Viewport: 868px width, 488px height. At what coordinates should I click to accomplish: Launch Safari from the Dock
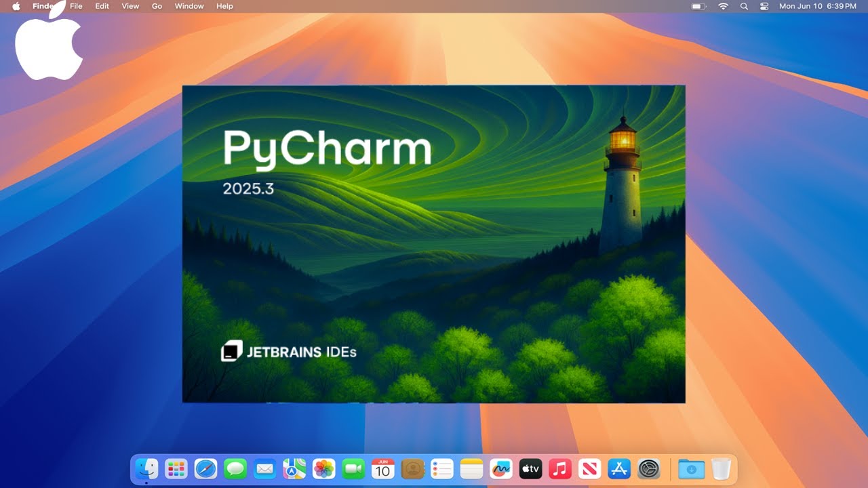[205, 468]
